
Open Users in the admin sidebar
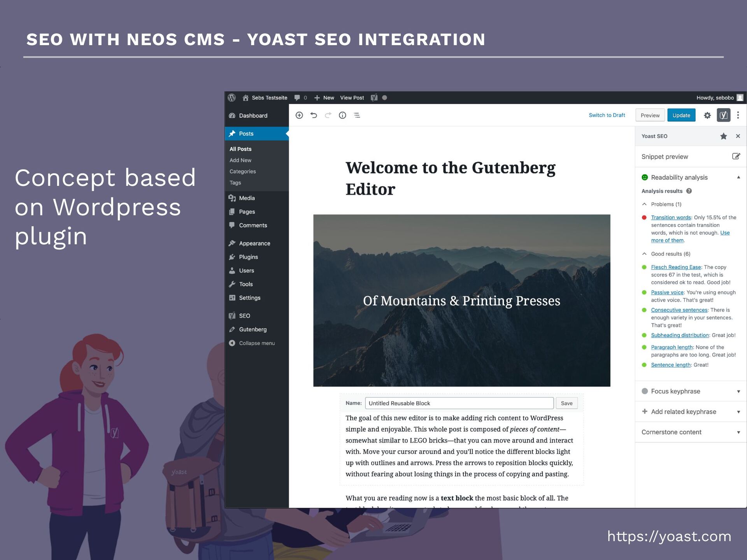[257, 270]
